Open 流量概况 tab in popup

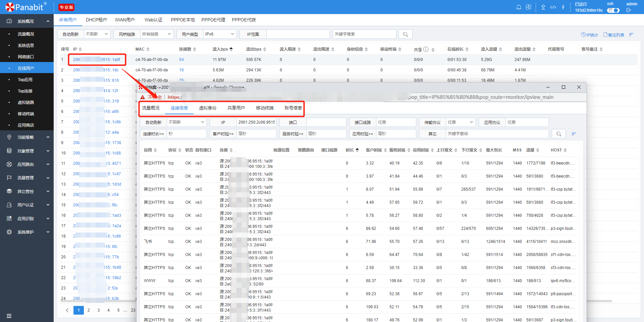(x=151, y=108)
